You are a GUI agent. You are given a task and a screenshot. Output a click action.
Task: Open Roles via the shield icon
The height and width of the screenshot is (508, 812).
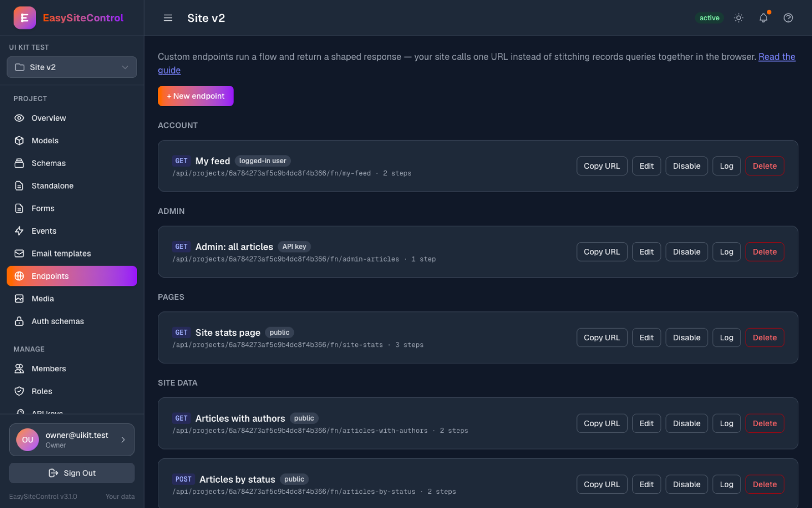(19, 391)
